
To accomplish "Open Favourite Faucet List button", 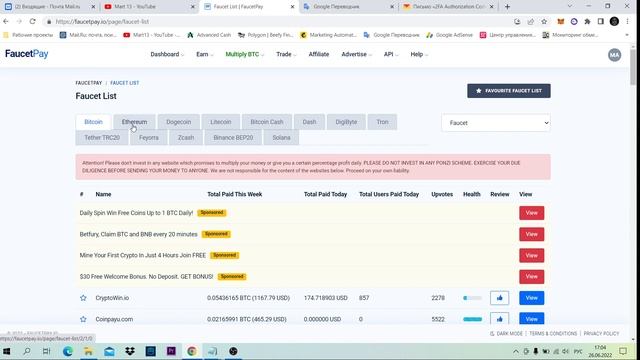I will tap(509, 91).
